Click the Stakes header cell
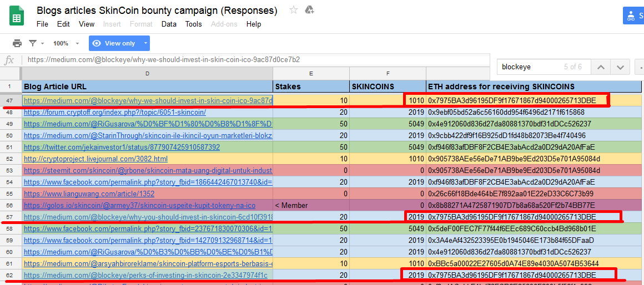This screenshot has width=644, height=285. 311,86
